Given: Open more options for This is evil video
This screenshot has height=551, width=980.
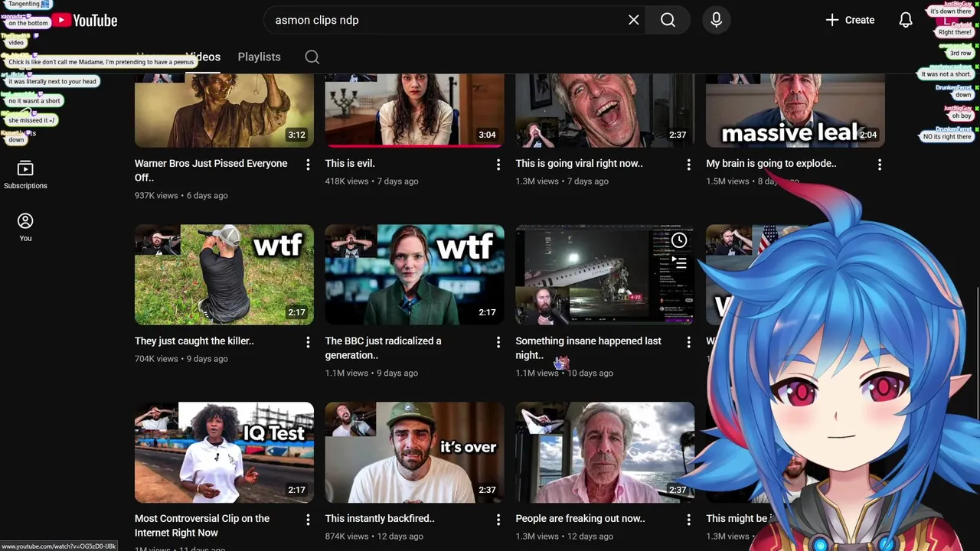Looking at the screenshot, I should [x=498, y=165].
